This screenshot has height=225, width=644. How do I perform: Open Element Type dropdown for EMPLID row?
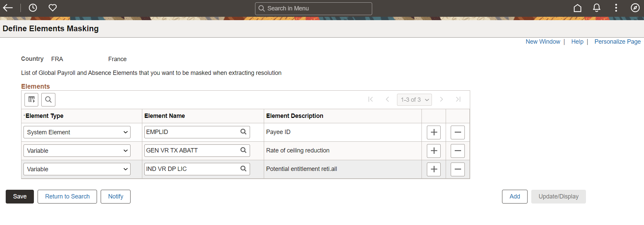click(x=77, y=132)
